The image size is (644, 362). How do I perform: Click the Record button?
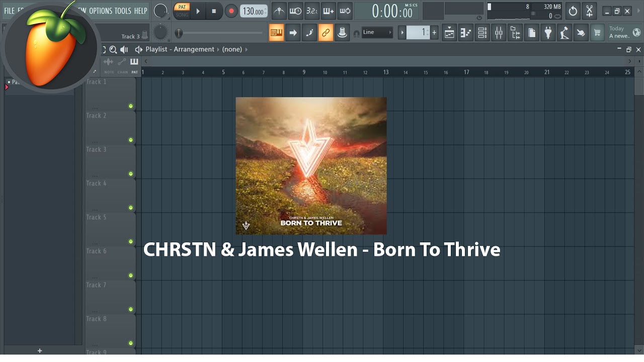(x=231, y=11)
